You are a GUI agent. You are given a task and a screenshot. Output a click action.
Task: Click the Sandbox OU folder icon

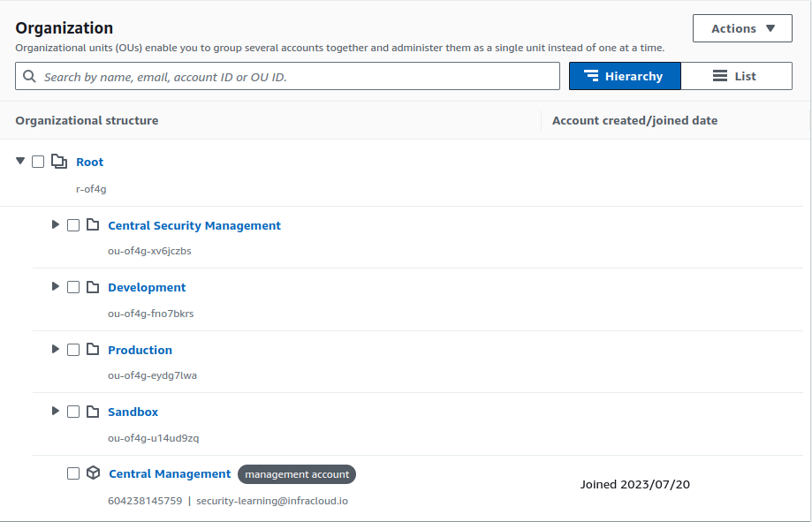click(93, 412)
